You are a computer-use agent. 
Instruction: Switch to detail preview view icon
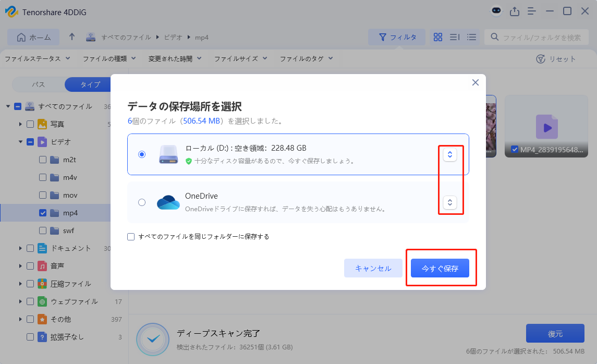point(455,37)
